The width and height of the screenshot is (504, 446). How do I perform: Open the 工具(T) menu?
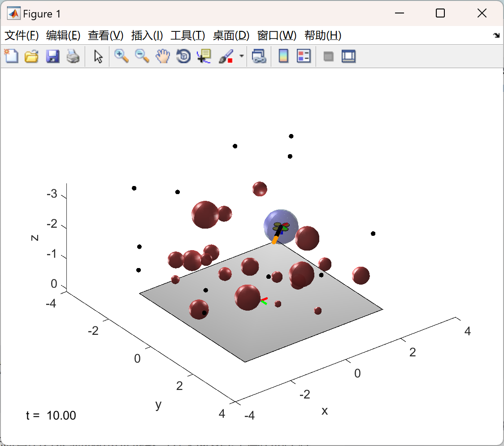click(x=188, y=35)
